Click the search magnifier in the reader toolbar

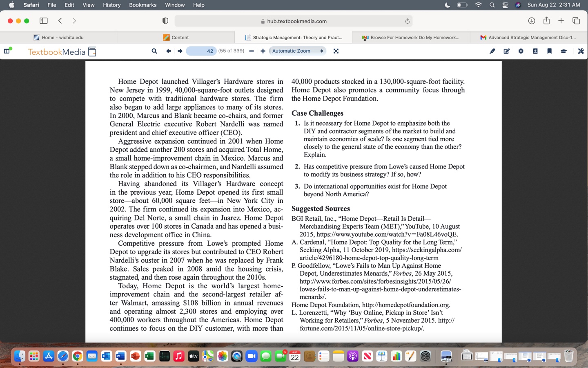pos(154,51)
